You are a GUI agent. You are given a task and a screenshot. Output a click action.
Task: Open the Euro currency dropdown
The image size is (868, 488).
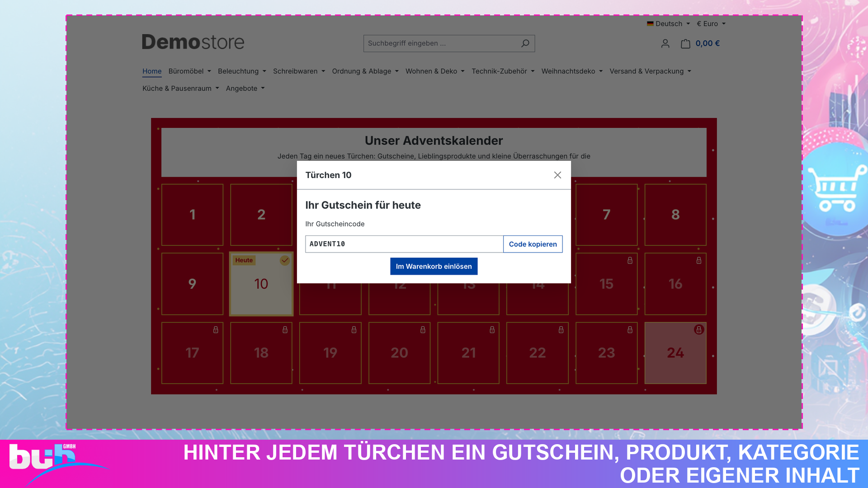click(x=711, y=23)
